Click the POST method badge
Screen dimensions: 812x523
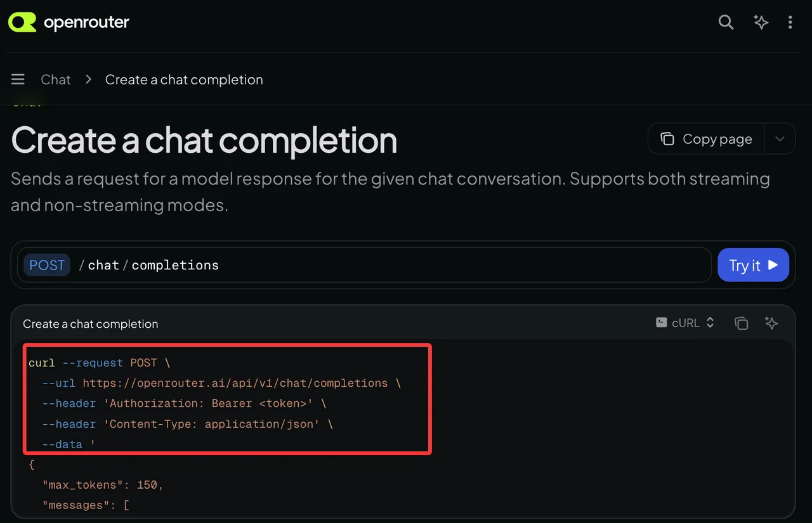coord(47,265)
